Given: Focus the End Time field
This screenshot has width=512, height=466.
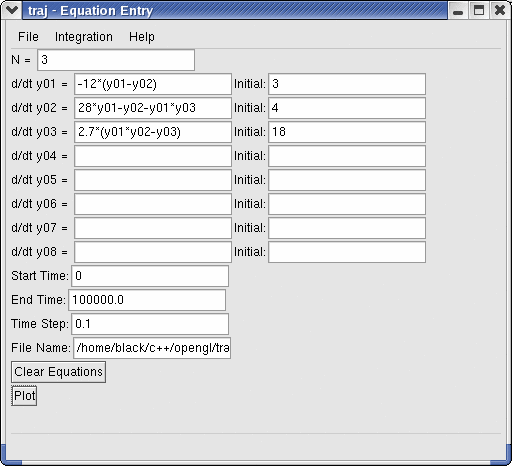Looking at the screenshot, I should tap(147, 300).
